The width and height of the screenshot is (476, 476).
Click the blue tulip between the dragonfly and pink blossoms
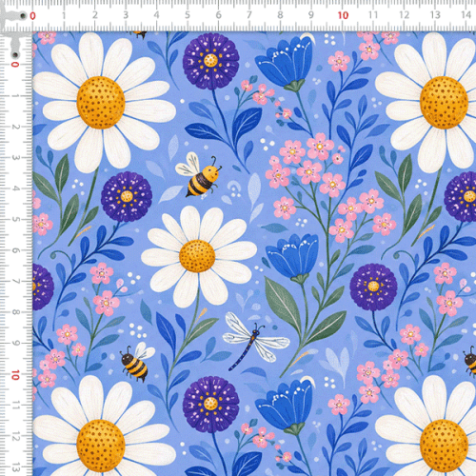[x=292, y=258]
